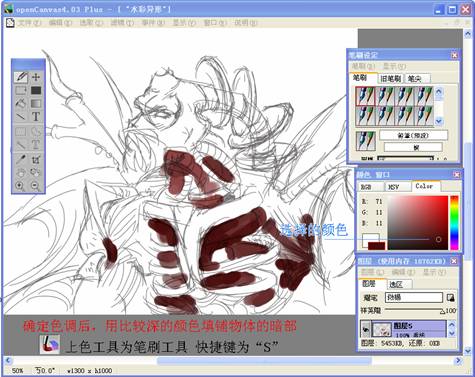This screenshot has width=475, height=377.
Task: Open the first menu of the layer panel
Action: [x=373, y=272]
